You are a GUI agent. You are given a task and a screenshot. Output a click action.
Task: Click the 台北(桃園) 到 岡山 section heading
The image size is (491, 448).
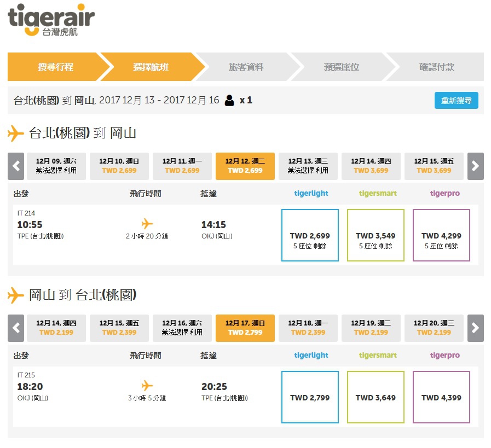point(83,133)
